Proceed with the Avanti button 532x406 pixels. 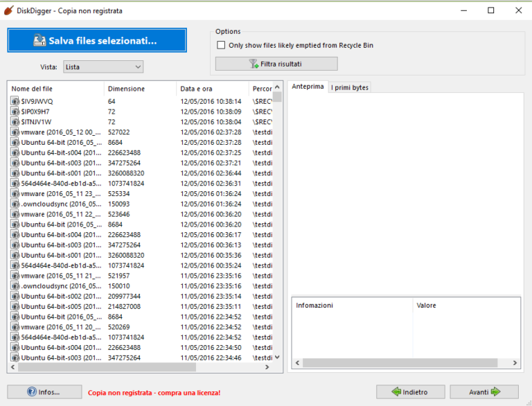click(x=484, y=391)
